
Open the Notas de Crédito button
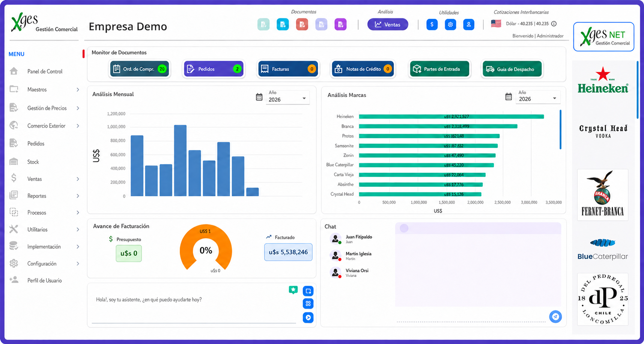[363, 69]
